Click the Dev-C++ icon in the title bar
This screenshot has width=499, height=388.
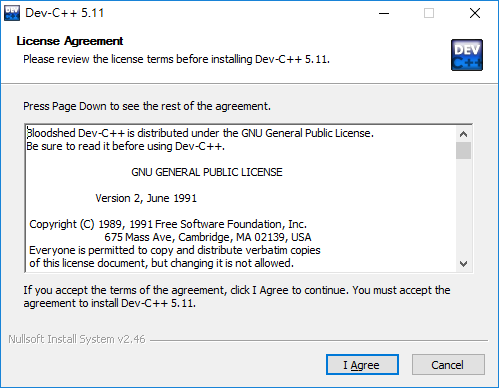pyautogui.click(x=12, y=13)
